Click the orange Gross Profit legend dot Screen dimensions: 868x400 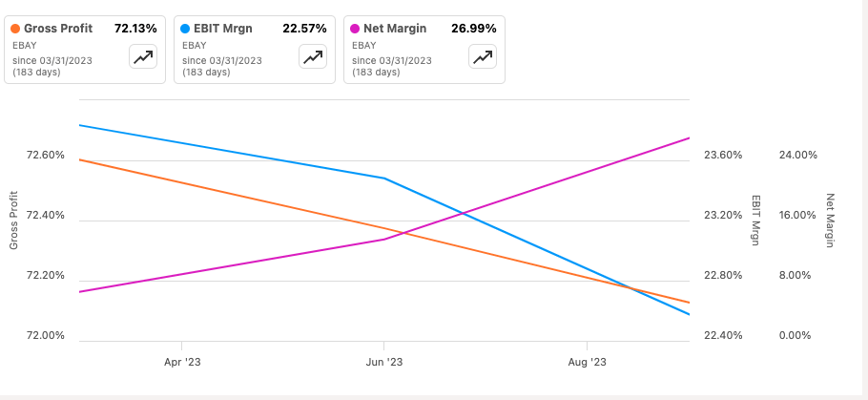coord(15,29)
